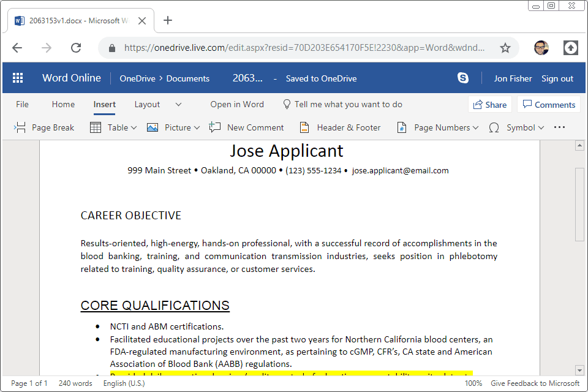
Task: Open the Office app launcher grid
Action: click(17, 78)
